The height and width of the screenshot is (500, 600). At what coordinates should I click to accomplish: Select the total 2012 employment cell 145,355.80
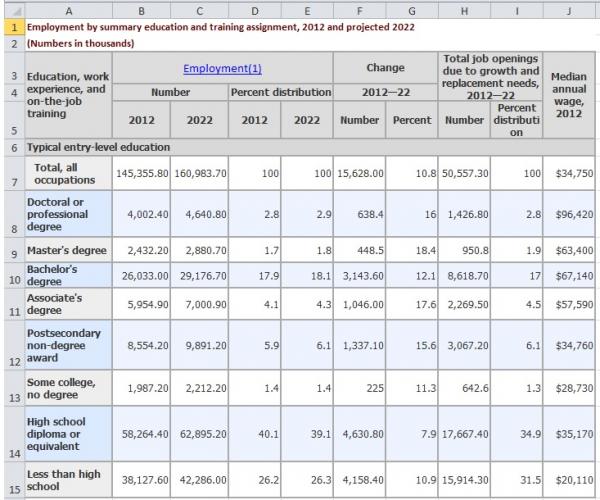[x=141, y=173]
